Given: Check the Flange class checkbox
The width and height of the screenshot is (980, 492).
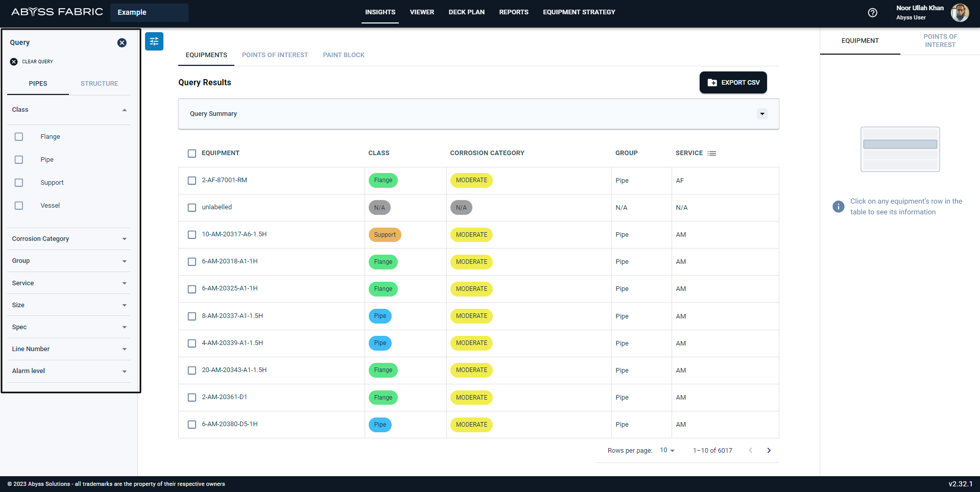Looking at the screenshot, I should [19, 137].
